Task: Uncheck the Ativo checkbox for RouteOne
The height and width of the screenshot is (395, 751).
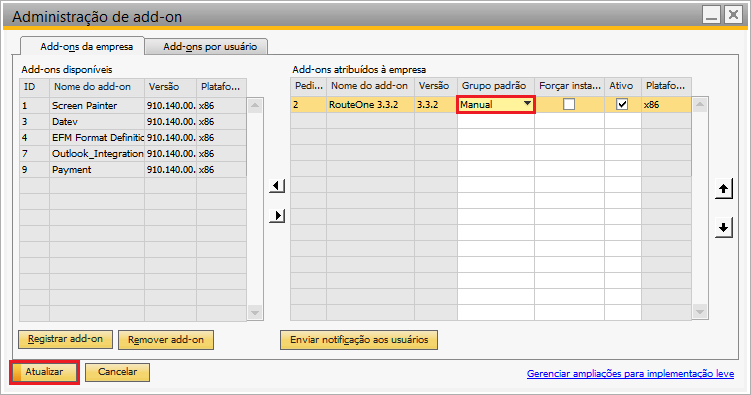Action: tap(622, 104)
